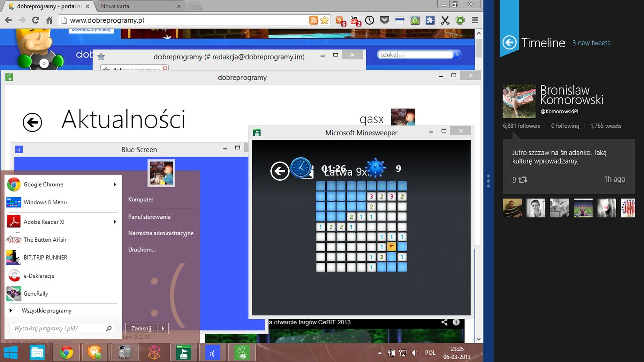Open the shutdown options arrow next to Zamknij
The height and width of the screenshot is (362, 644).
162,328
